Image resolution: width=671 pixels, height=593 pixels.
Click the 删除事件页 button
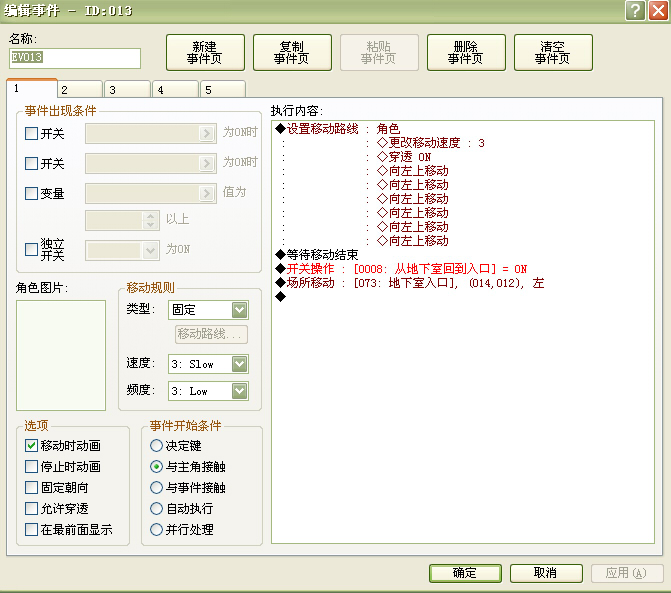click(466, 53)
